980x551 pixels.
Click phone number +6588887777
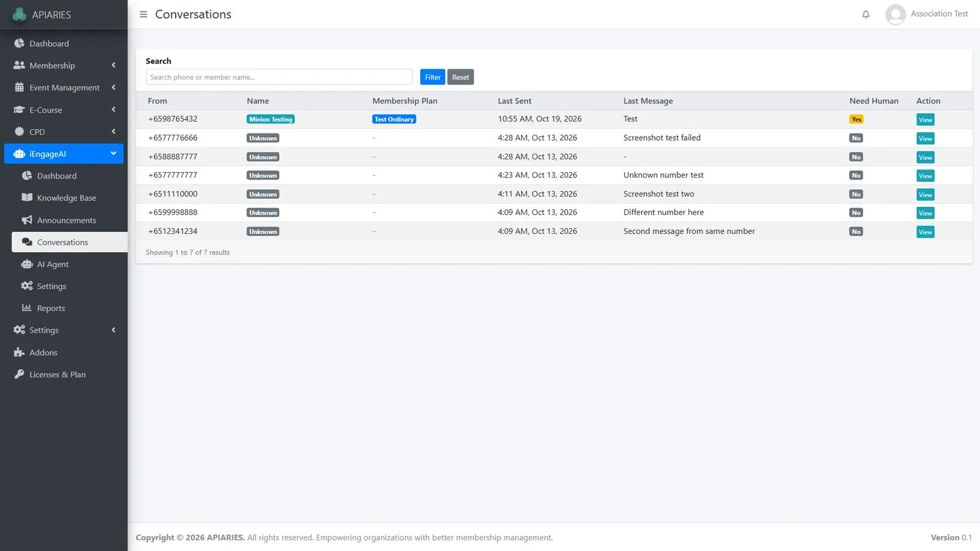(x=173, y=157)
